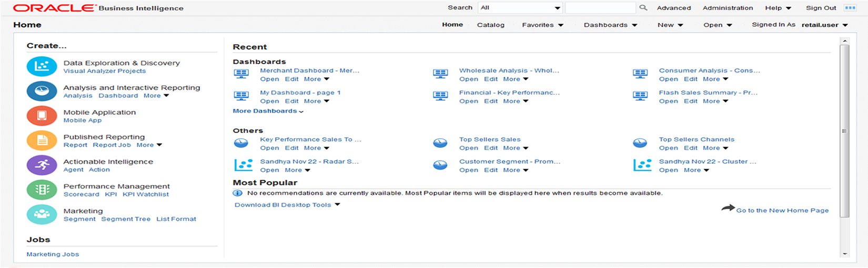
Task: Open the Dashboards dropdown menu
Action: (610, 25)
